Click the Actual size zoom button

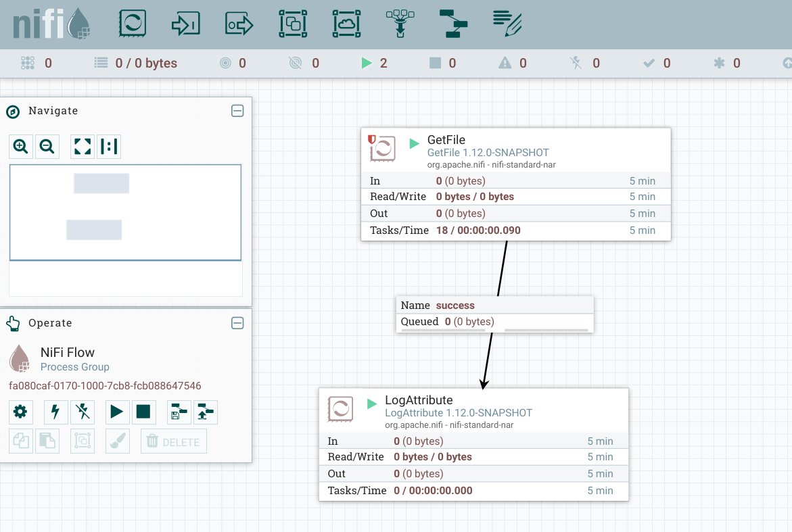pos(109,147)
